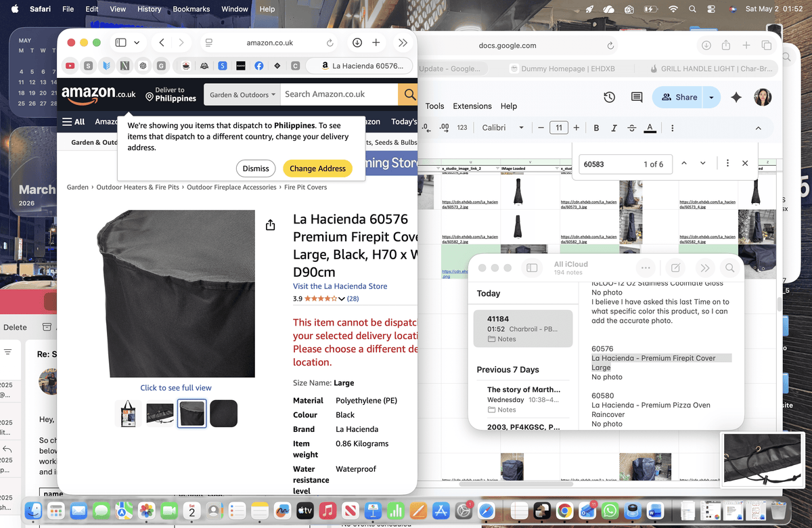The height and width of the screenshot is (528, 812).
Task: Toggle Safari sidebar in the Amazon window
Action: 120,43
